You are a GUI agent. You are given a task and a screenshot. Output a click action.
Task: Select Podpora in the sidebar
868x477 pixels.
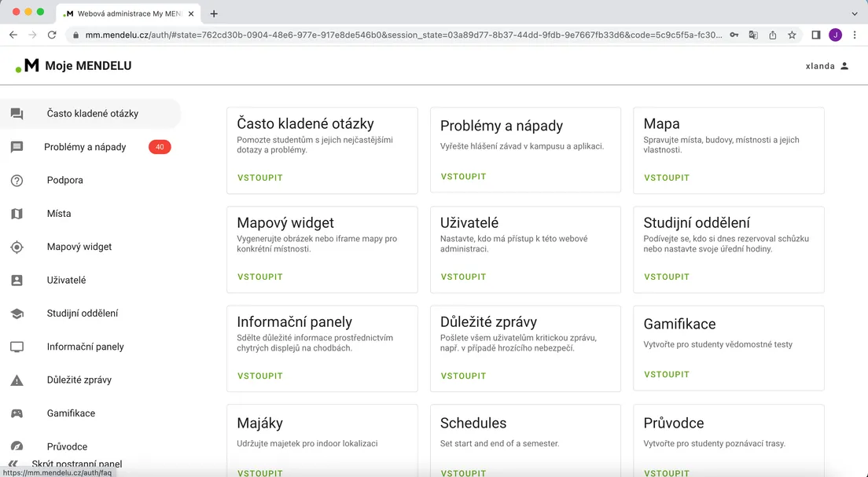tap(90, 181)
